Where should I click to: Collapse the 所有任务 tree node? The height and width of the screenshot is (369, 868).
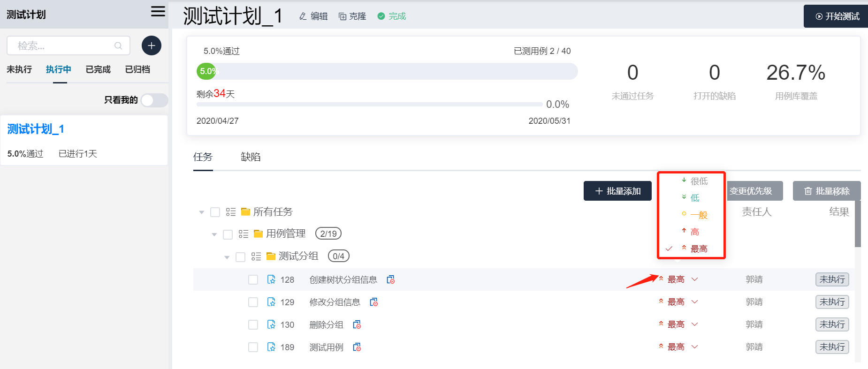(202, 212)
